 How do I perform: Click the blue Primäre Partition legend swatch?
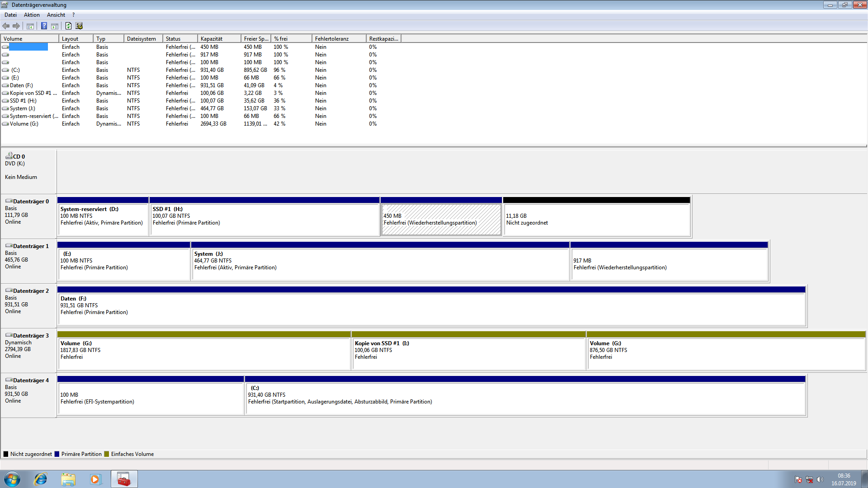57,454
